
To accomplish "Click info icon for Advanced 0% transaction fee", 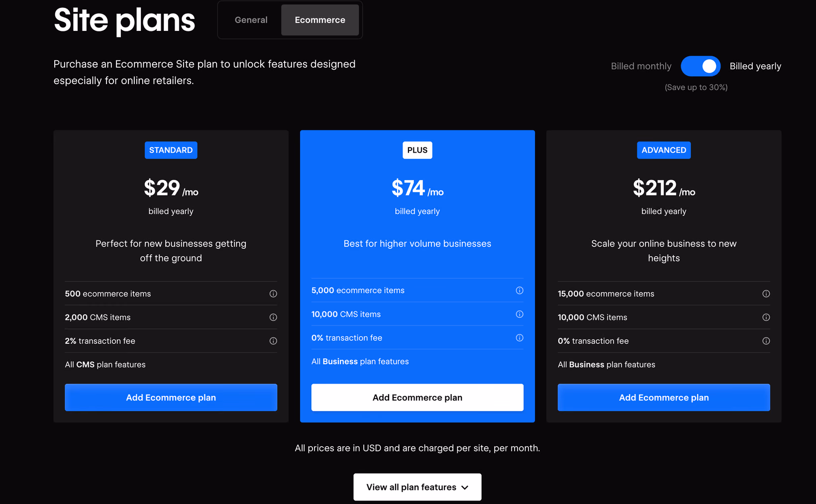I will [x=766, y=341].
